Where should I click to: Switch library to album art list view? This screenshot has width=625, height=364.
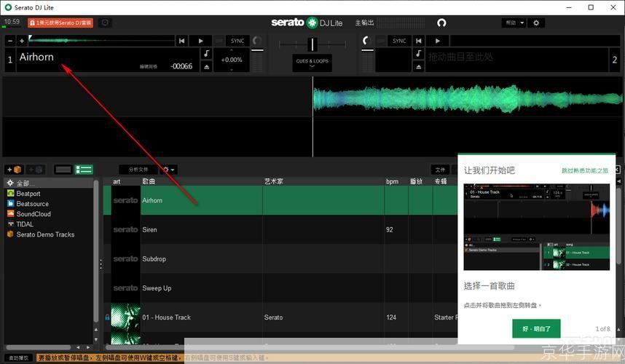coord(84,170)
